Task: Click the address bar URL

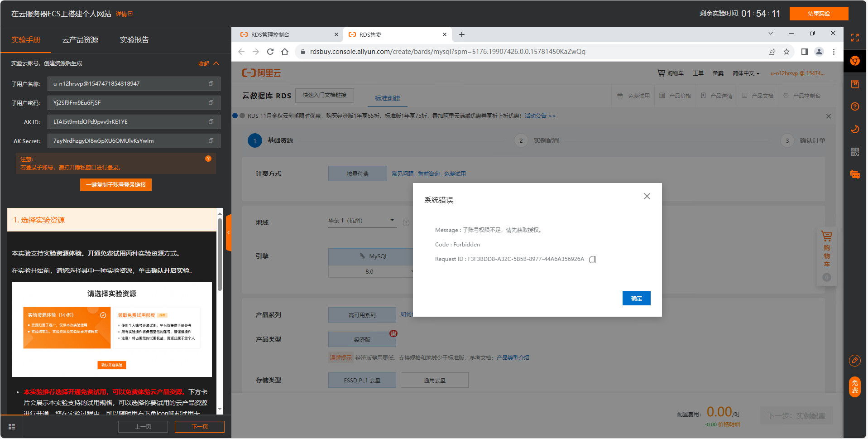Action: coord(447,52)
